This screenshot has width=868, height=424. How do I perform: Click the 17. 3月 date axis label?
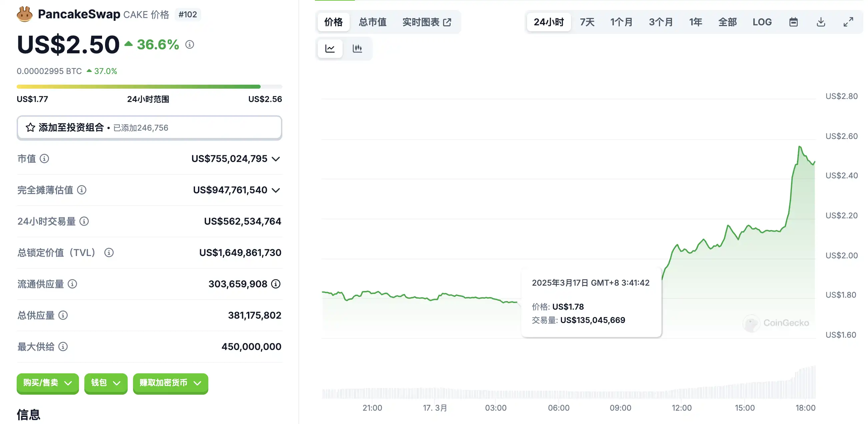click(x=435, y=408)
